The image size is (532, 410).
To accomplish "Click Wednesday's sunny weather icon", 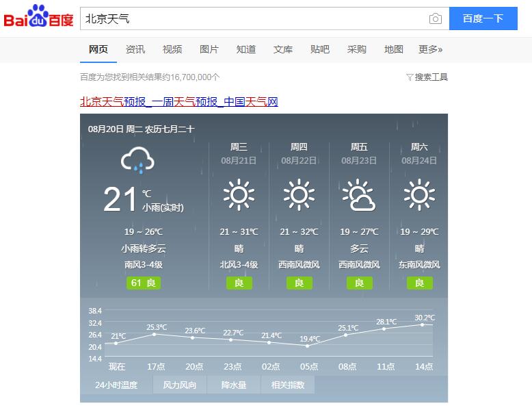I will coord(239,195).
